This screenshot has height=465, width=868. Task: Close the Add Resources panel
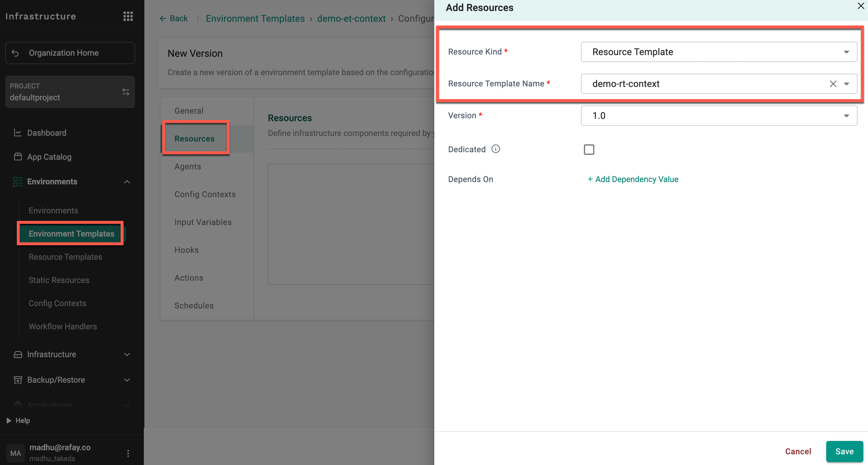[860, 6]
